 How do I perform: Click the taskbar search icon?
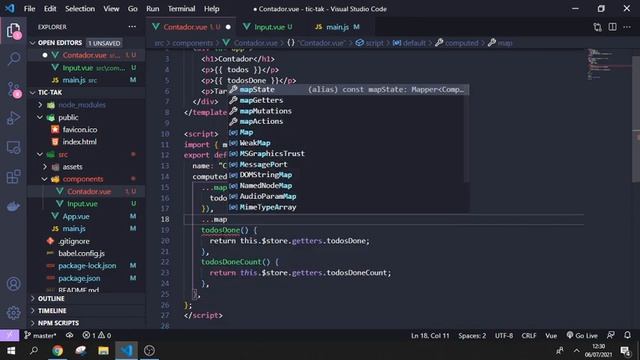(x=34, y=351)
